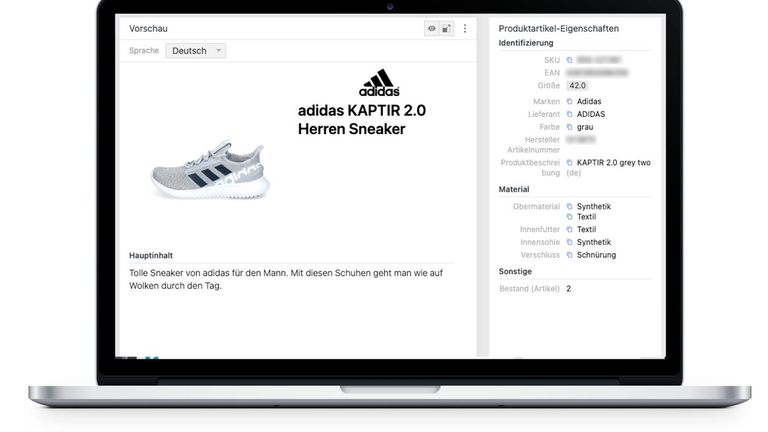This screenshot has width=768, height=432.
Task: Click the vertical divider scrollbar between panels
Action: tap(483, 186)
